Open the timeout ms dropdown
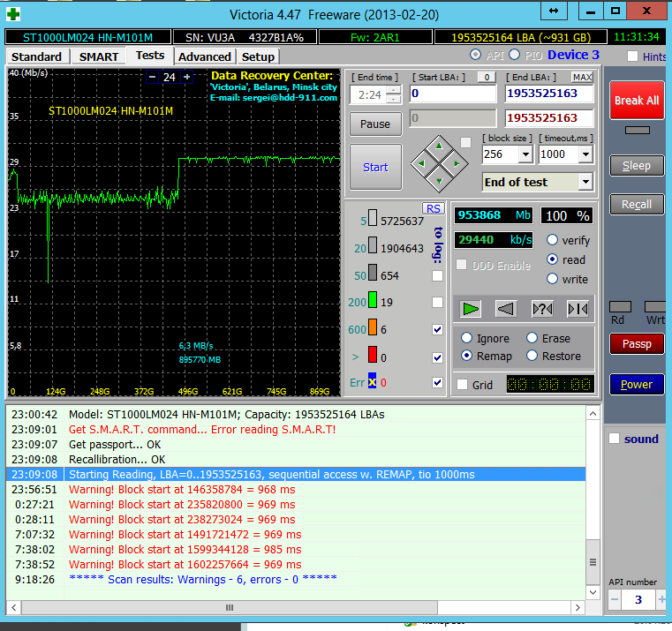 tap(585, 154)
